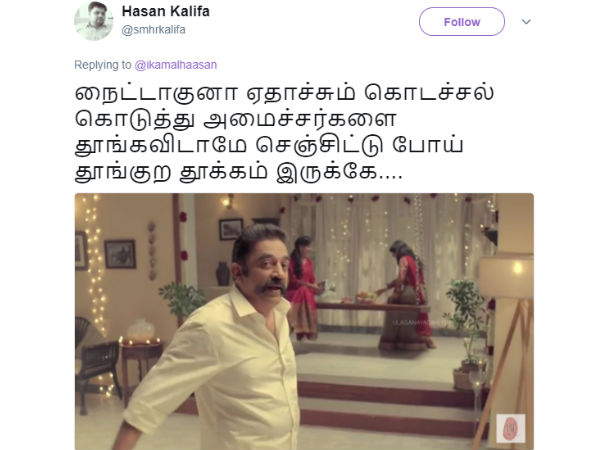Click the seated woman in pink dress
Image resolution: width=600 pixels, height=450 pixels.
302,288
